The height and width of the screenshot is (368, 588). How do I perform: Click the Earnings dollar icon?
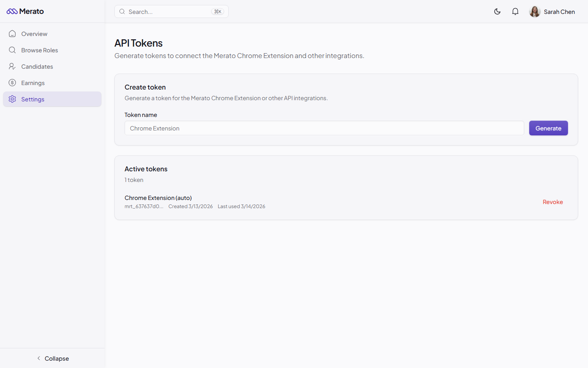12,83
